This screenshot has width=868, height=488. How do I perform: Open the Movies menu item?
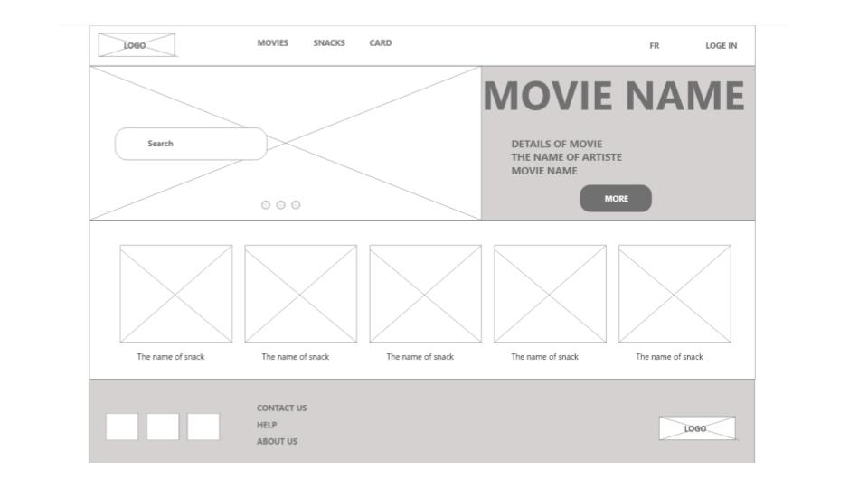(x=272, y=43)
